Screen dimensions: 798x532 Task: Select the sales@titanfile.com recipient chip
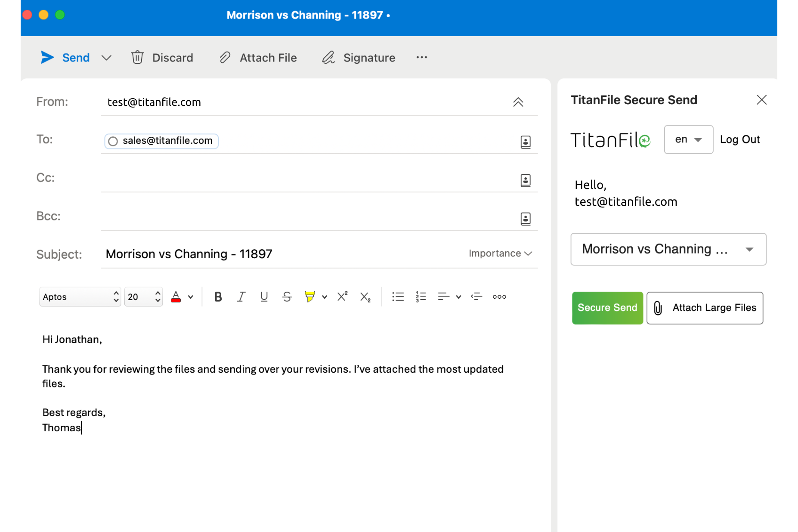tap(161, 141)
